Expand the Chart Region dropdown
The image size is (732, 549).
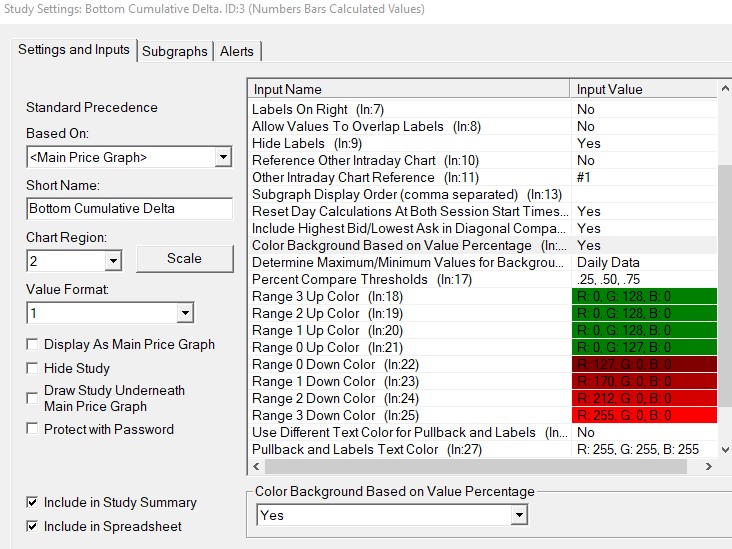pyautogui.click(x=112, y=260)
